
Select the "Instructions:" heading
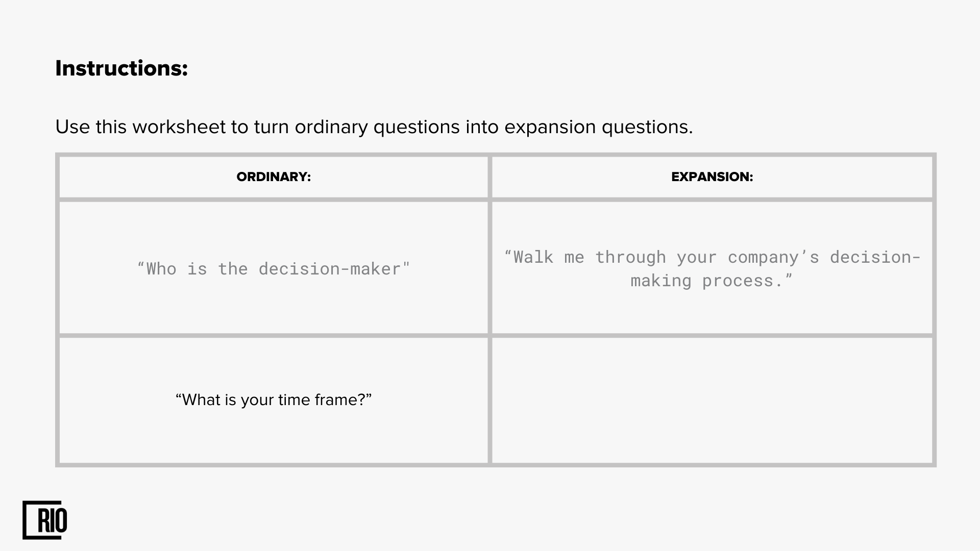pyautogui.click(x=121, y=68)
